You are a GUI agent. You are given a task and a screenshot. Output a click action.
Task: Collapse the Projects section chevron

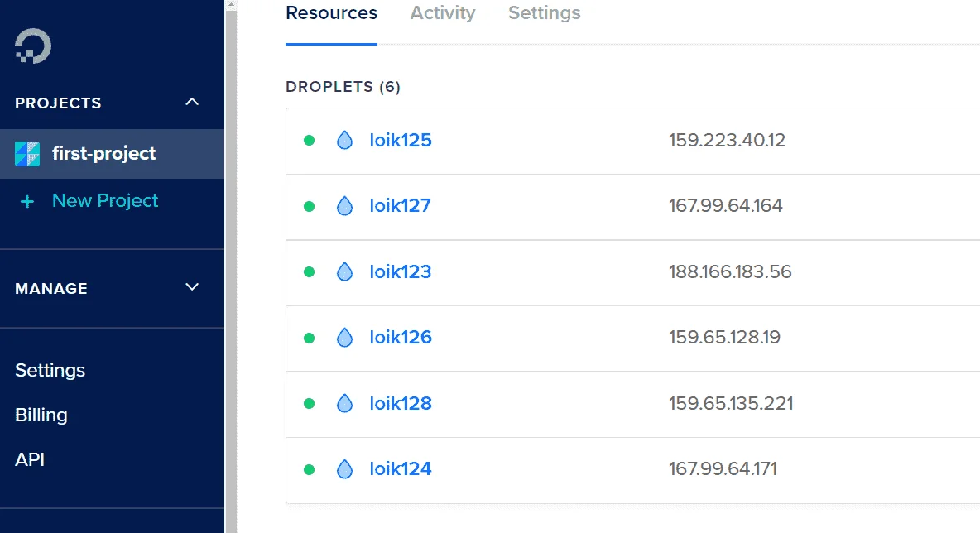pos(192,102)
